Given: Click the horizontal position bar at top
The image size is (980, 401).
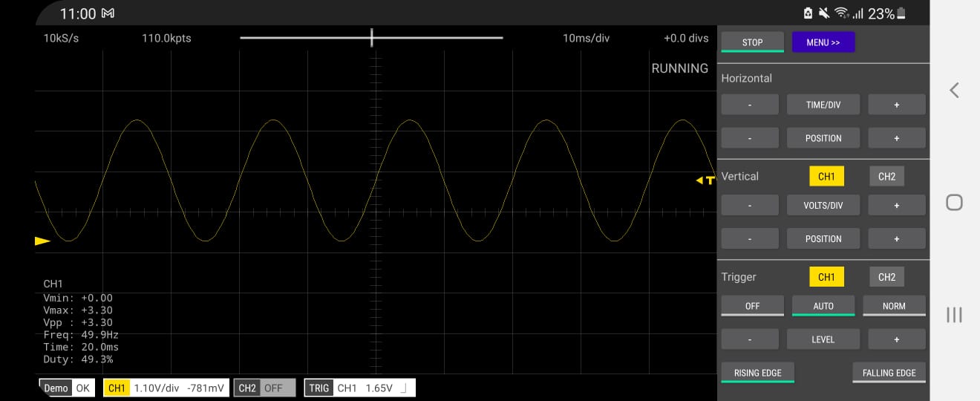Looking at the screenshot, I should pos(371,38).
